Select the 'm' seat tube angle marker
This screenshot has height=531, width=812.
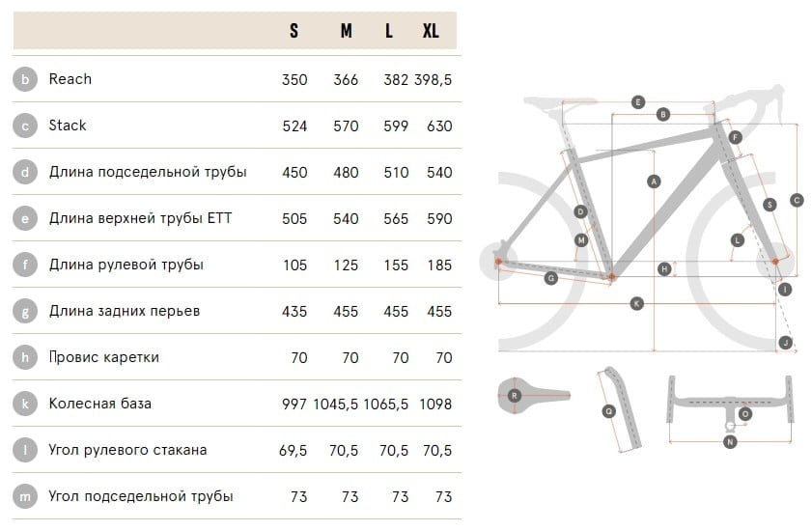(25, 497)
